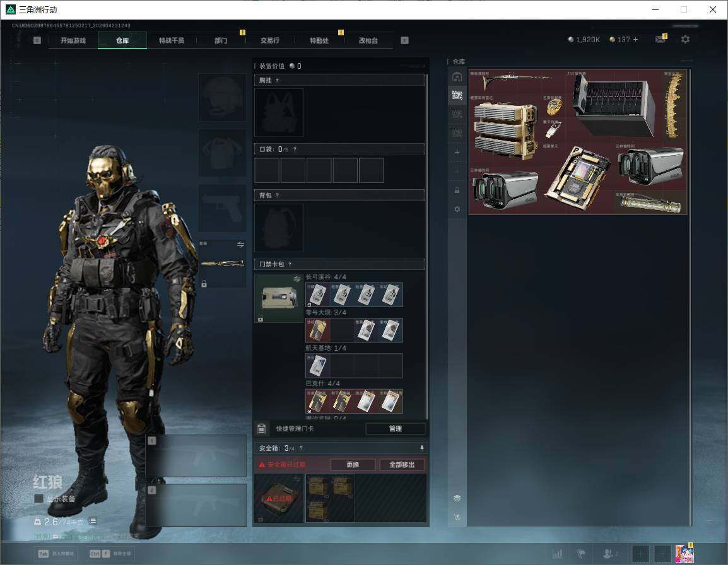Select the USB drive item in warehouse
Image resolution: width=728 pixels, height=565 pixels.
553,131
